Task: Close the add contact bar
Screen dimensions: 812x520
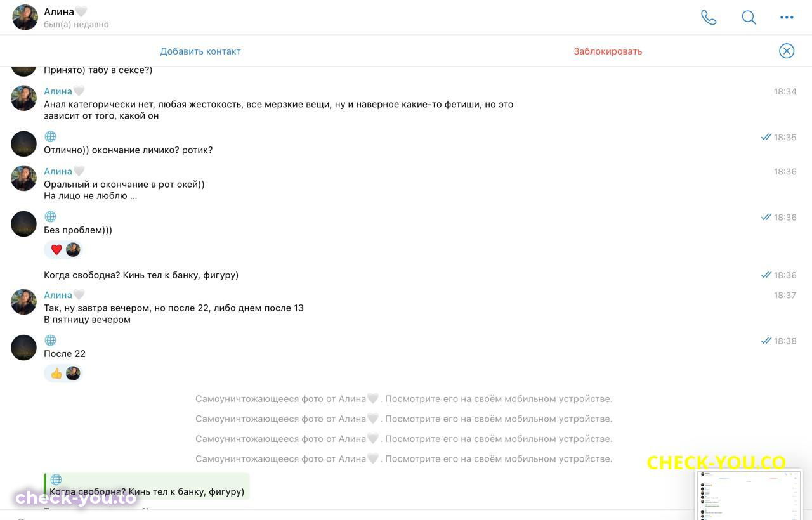Action: tap(787, 51)
